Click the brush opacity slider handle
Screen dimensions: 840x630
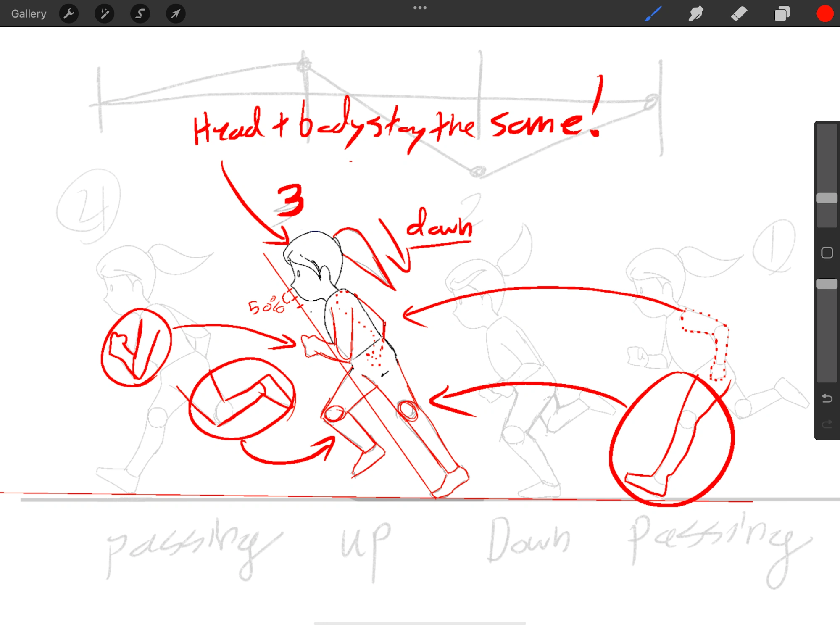pos(827,284)
